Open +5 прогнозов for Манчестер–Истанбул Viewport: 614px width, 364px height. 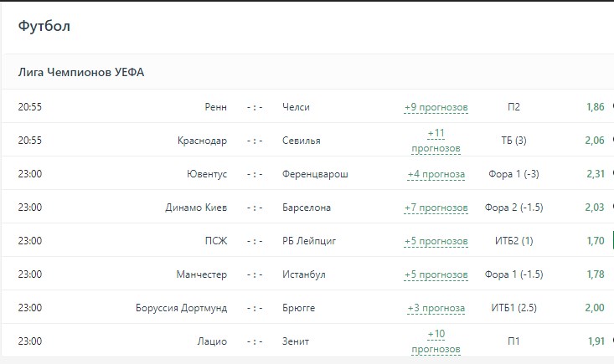point(436,274)
